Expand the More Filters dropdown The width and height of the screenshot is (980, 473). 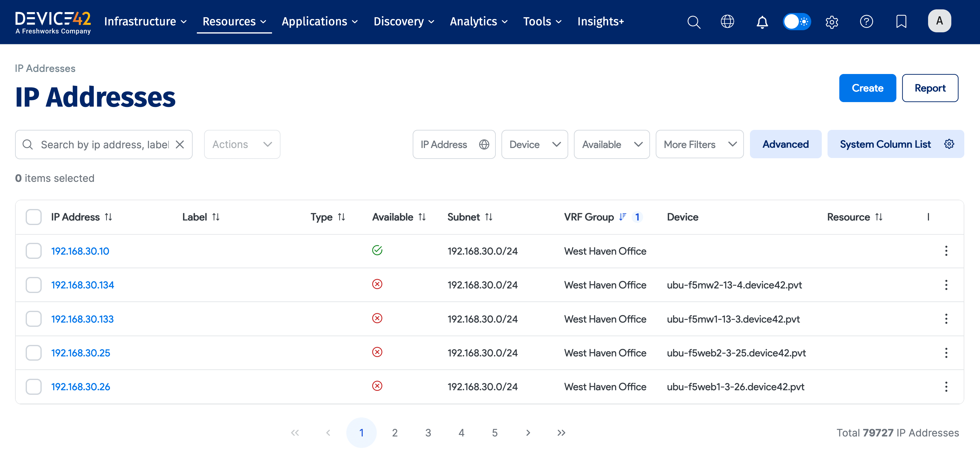tap(699, 145)
